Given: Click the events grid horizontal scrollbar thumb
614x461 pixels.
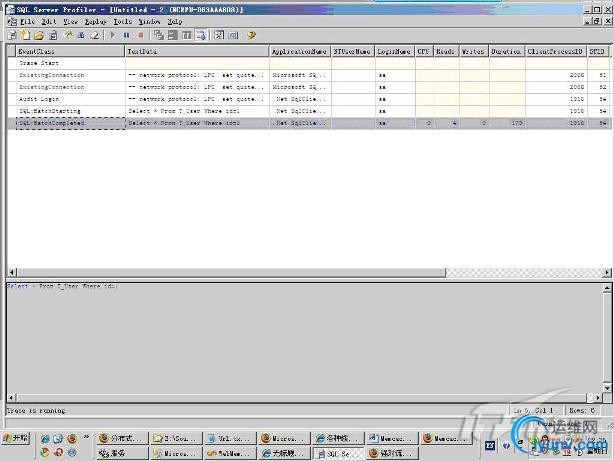Looking at the screenshot, I should click(231, 272).
